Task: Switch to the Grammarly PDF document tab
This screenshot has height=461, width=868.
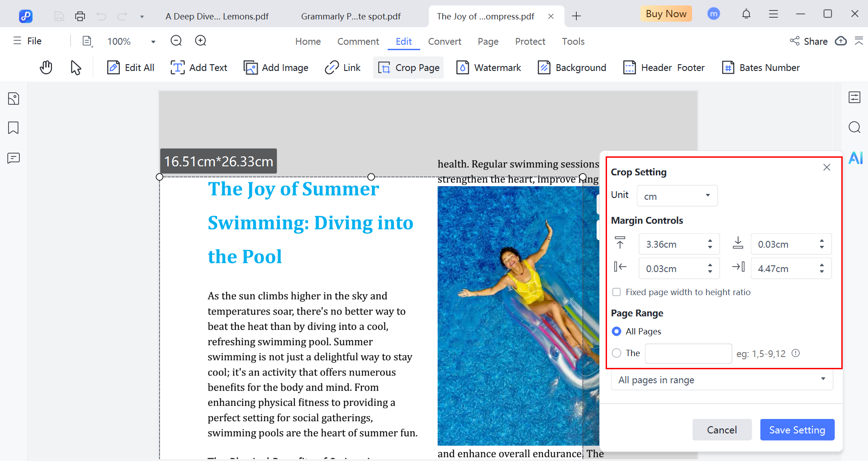Action: click(351, 17)
